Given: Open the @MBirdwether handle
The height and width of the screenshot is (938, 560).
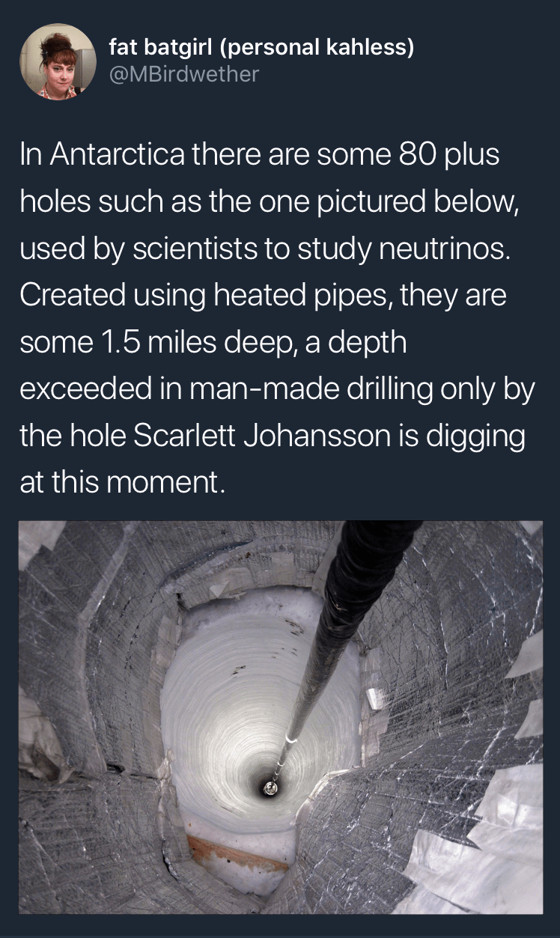Looking at the screenshot, I should pyautogui.click(x=184, y=74).
